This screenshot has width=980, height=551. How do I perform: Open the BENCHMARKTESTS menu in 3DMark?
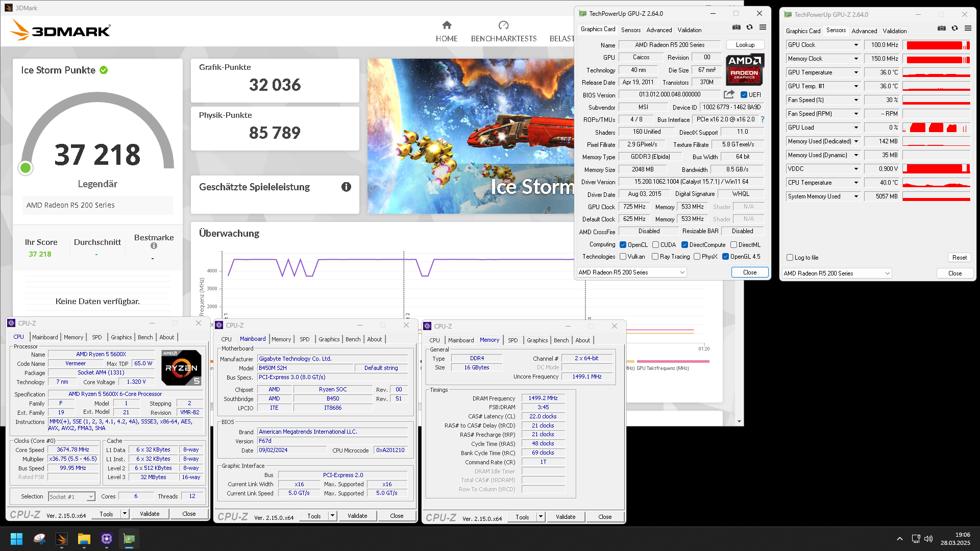[503, 39]
